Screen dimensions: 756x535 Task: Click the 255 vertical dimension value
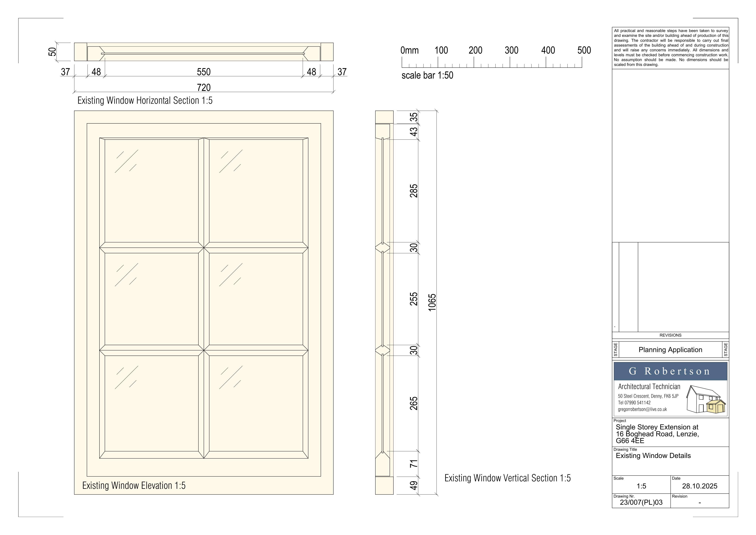pos(414,299)
